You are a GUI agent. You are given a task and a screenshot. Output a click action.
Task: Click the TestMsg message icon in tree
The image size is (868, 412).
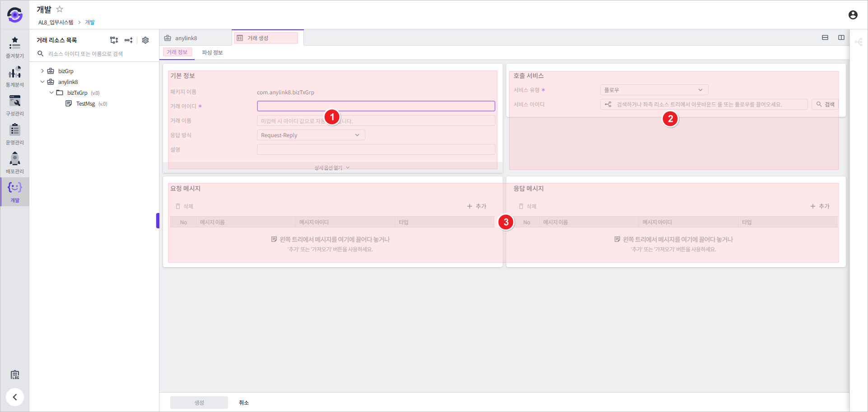click(x=69, y=103)
